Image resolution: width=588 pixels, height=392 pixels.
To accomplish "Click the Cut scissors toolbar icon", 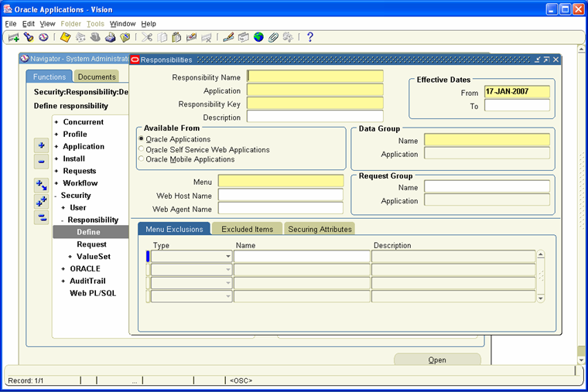I will click(147, 37).
